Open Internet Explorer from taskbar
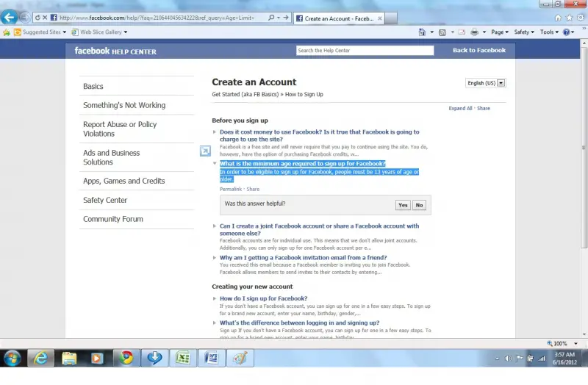 coord(41,359)
